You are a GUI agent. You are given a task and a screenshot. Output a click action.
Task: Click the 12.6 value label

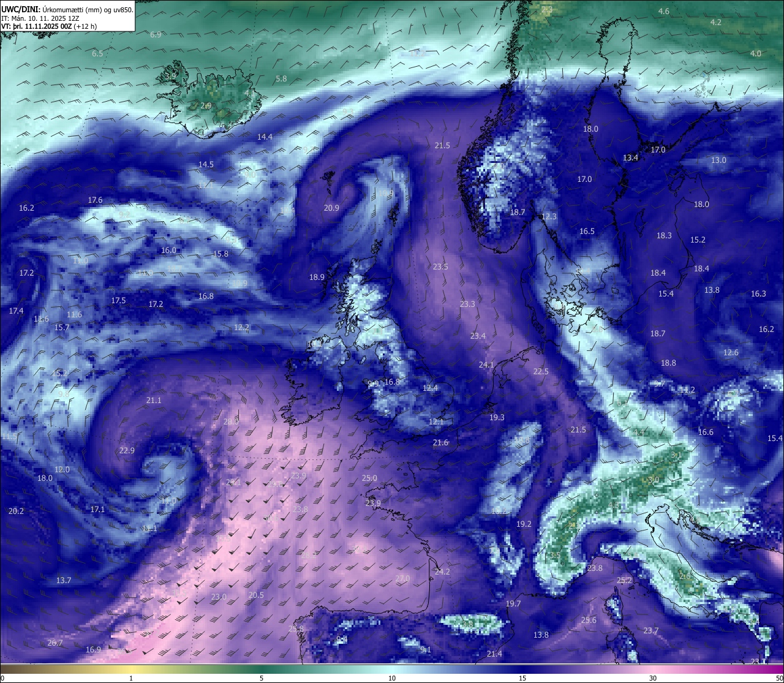(x=731, y=353)
